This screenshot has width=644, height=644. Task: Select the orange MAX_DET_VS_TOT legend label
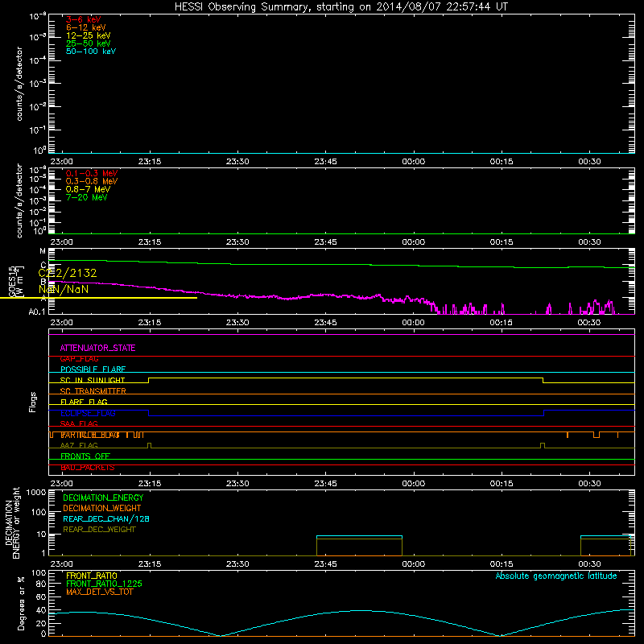(x=100, y=592)
